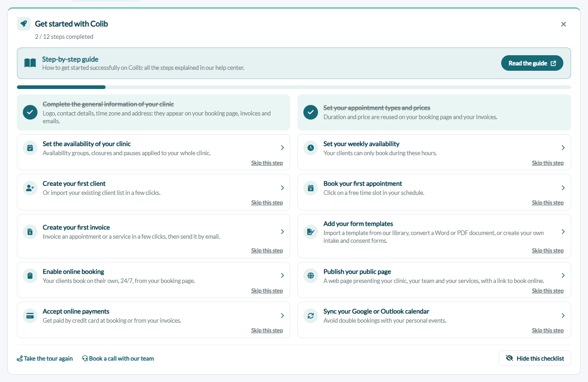Image resolution: width=588 pixels, height=382 pixels.
Task: Click the checkmark for Set your appointment types
Action: (311, 112)
